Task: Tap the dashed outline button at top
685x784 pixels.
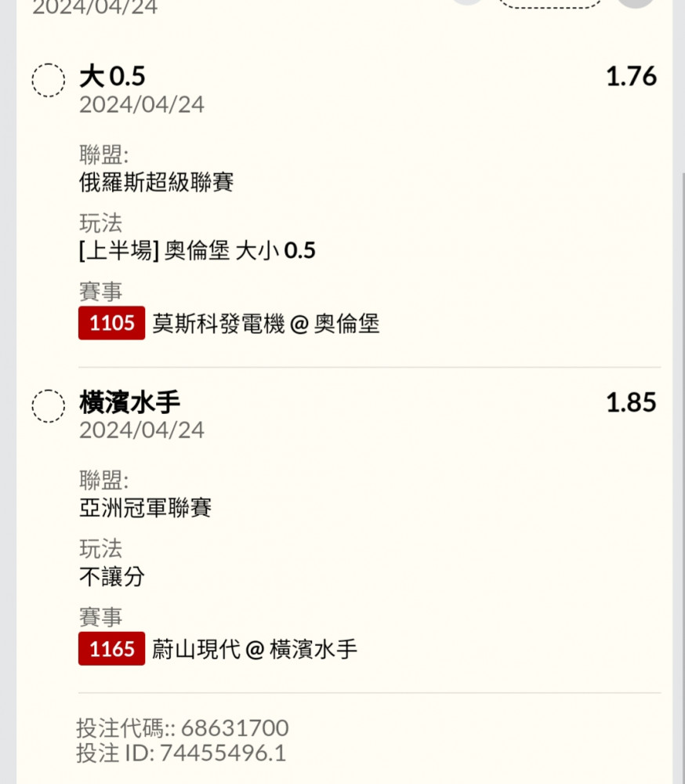Action: point(550,2)
